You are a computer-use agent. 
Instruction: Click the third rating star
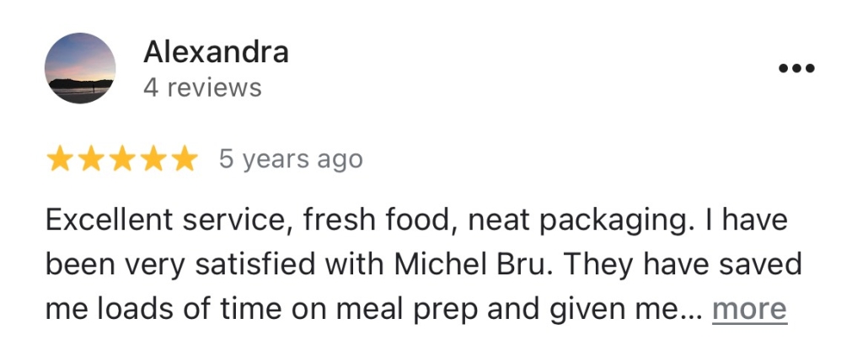pos(122,159)
